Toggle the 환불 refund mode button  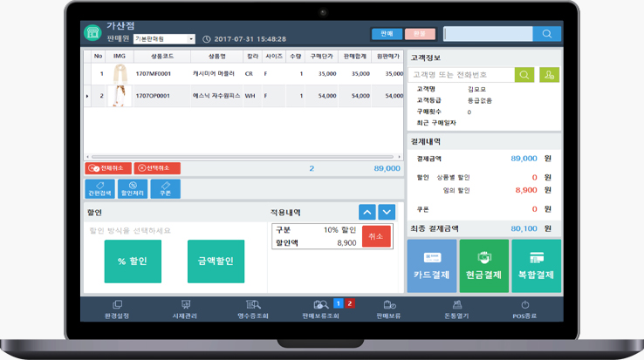click(419, 34)
